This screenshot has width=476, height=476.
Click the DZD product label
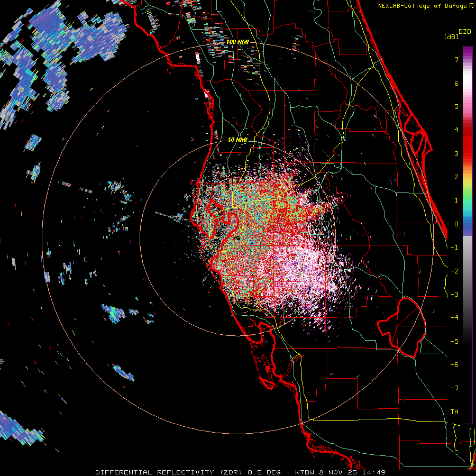pyautogui.click(x=465, y=32)
